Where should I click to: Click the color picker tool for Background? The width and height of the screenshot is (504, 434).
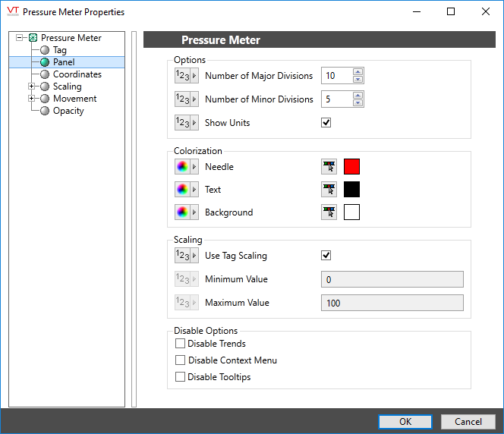329,212
